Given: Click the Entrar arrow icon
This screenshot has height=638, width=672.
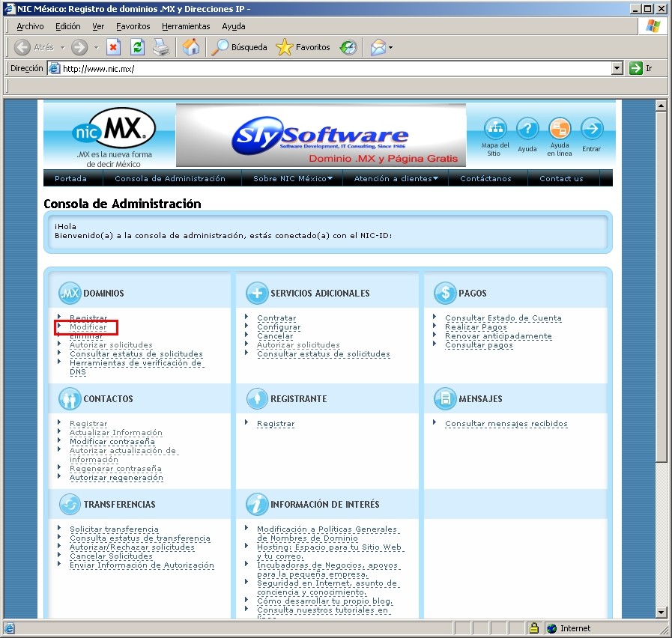Looking at the screenshot, I should coord(592,128).
